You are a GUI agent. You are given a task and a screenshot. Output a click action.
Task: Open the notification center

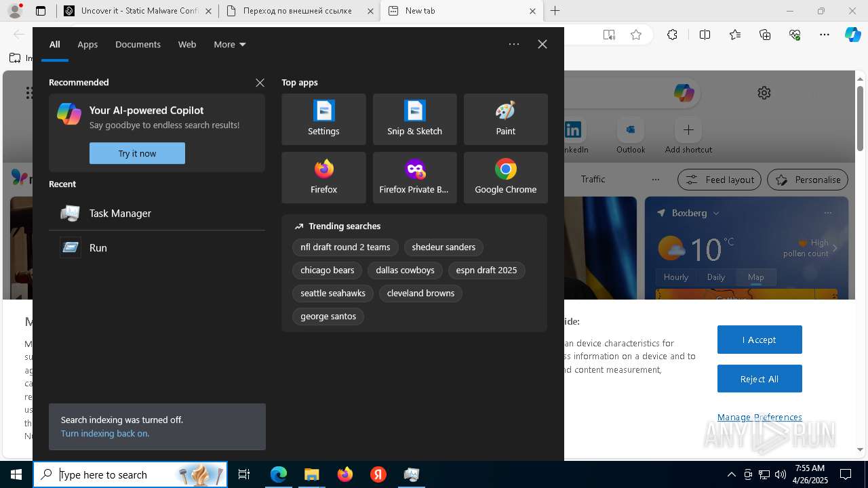coord(846,474)
